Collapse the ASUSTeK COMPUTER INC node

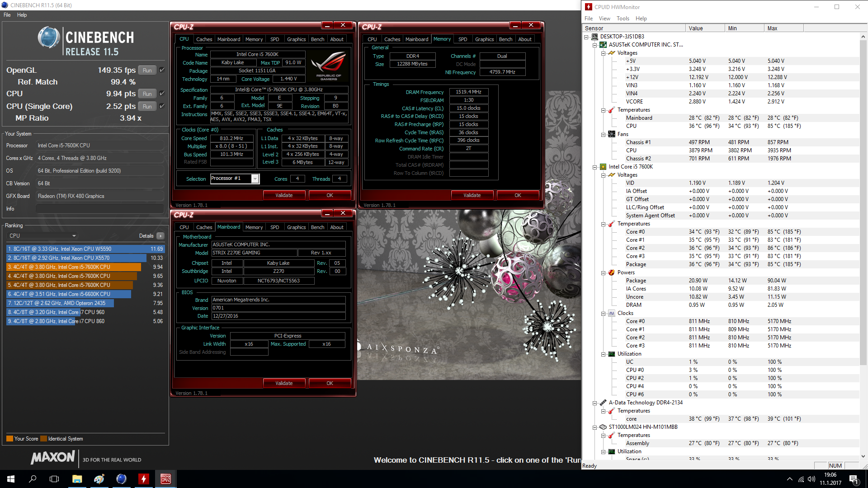(595, 45)
